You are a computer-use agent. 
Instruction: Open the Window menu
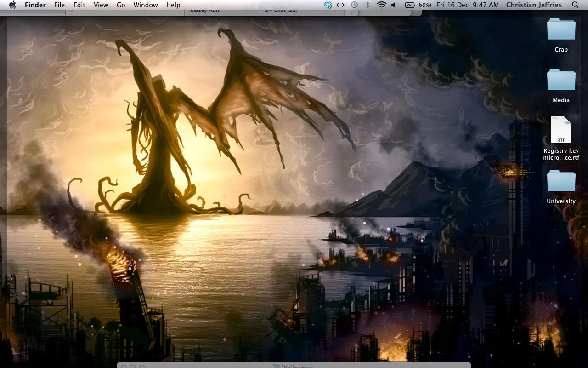pos(146,5)
